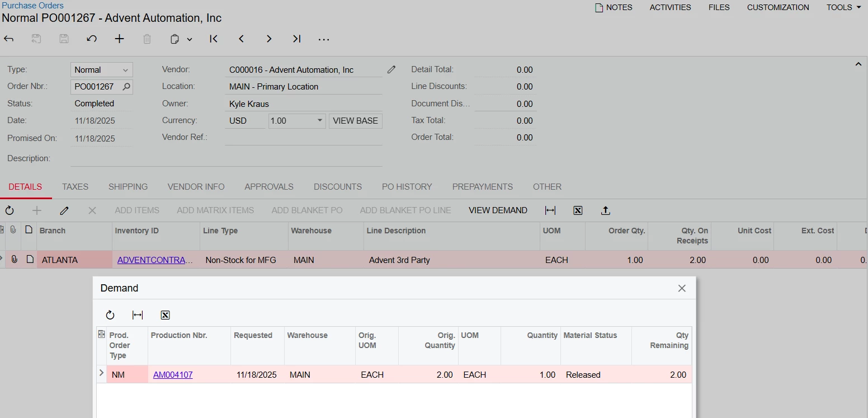Click the Production Nbr. column header
This screenshot has width=868, height=418.
coord(189,346)
